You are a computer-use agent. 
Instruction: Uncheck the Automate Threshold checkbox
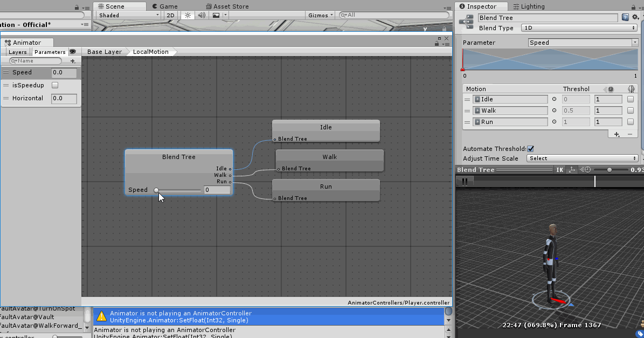(530, 149)
